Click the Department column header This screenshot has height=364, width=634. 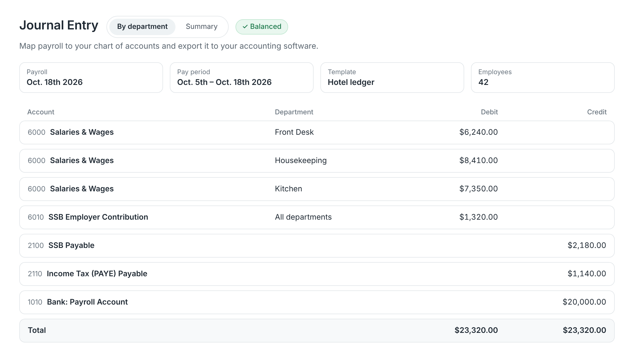[x=294, y=112]
